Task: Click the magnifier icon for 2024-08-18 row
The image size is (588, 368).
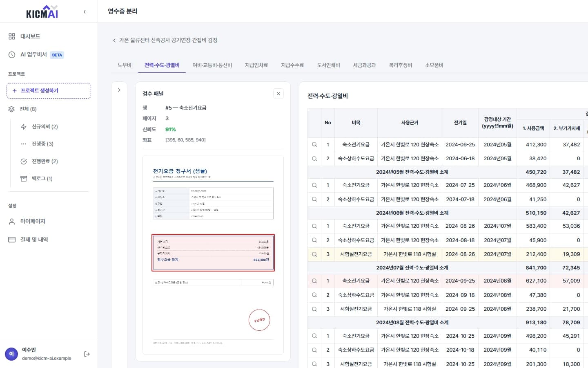Action: click(x=314, y=240)
